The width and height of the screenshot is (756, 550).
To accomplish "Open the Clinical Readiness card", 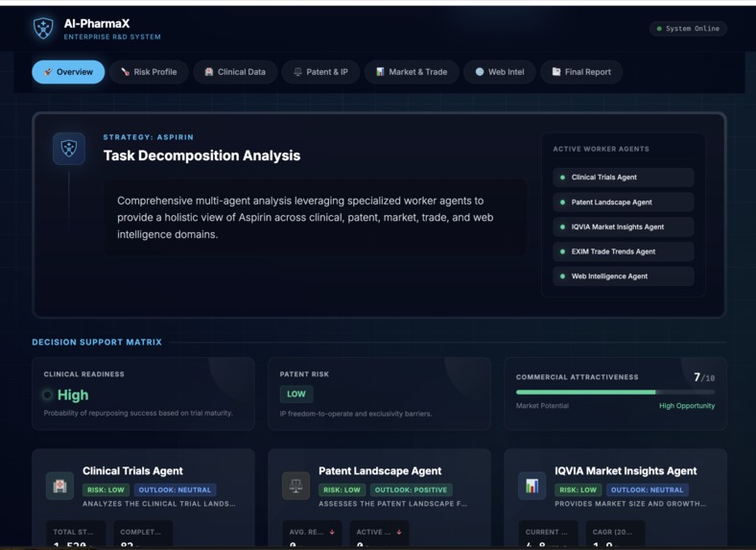I will point(143,394).
